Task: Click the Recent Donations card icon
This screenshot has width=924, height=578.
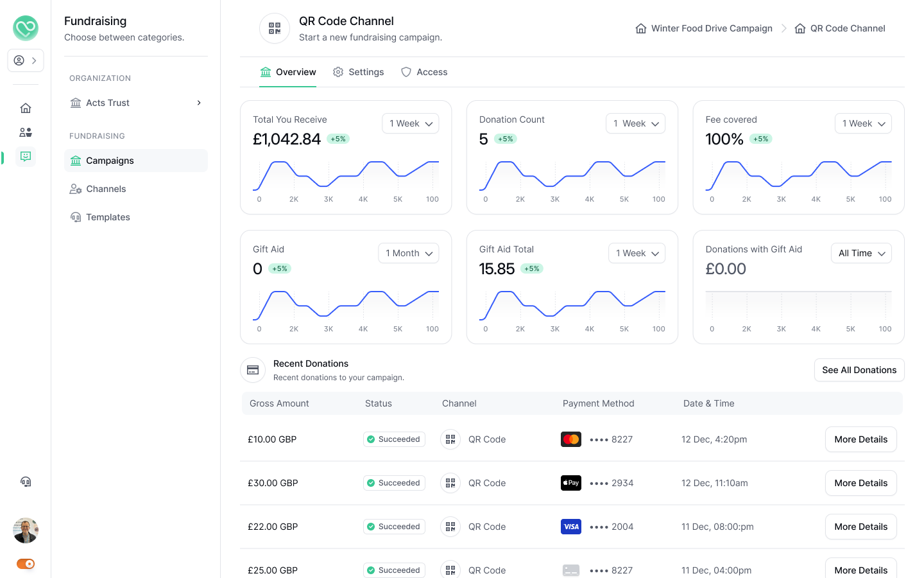Action: (253, 370)
